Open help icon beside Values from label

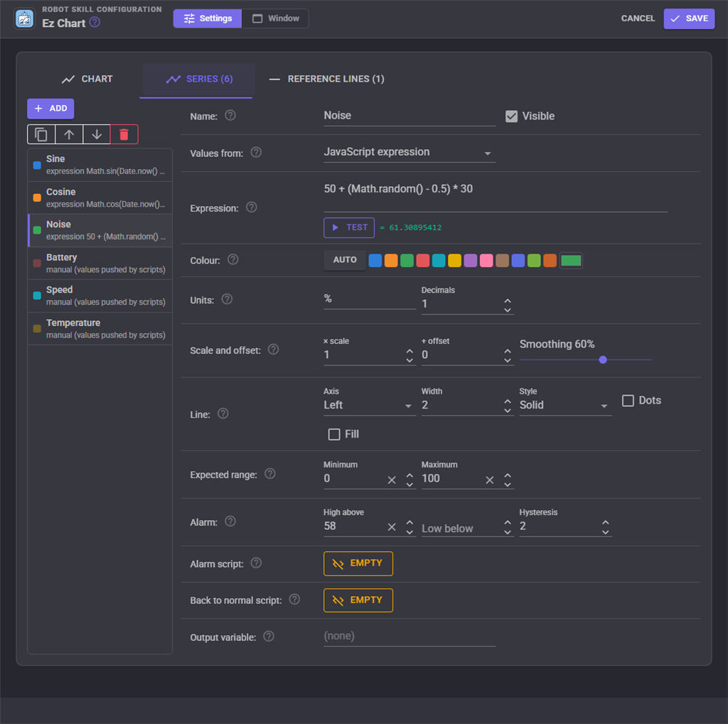(x=256, y=152)
